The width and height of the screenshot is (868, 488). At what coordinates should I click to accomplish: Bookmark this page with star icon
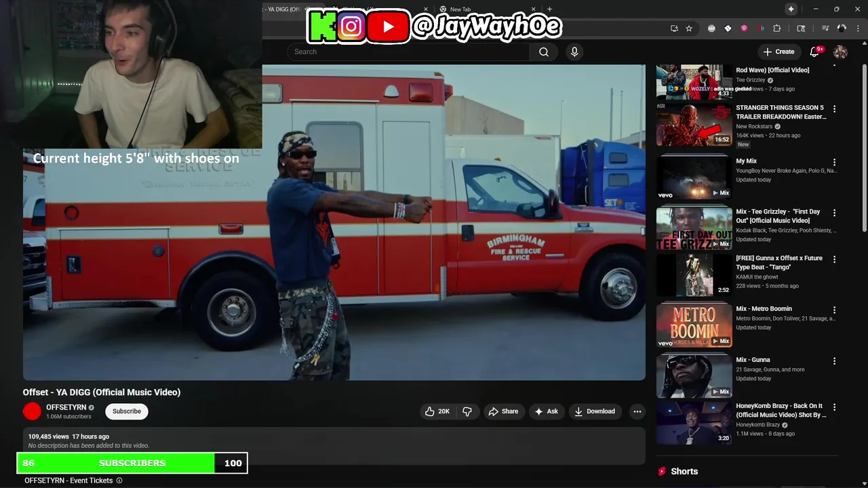click(689, 28)
